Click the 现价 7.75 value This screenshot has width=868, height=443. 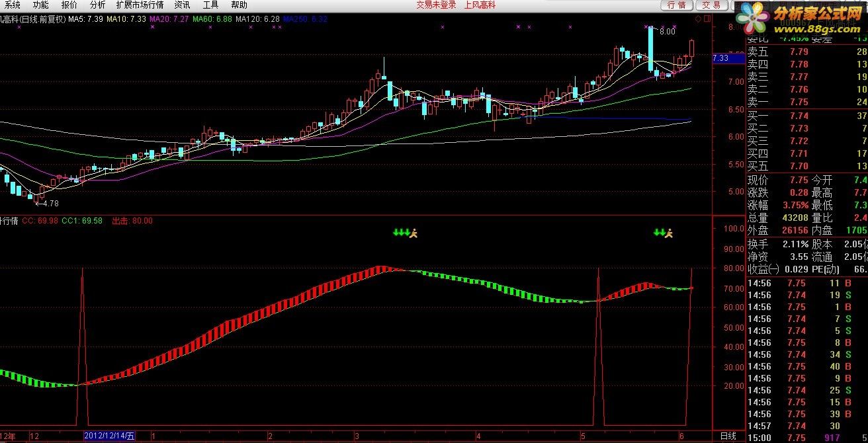point(799,180)
